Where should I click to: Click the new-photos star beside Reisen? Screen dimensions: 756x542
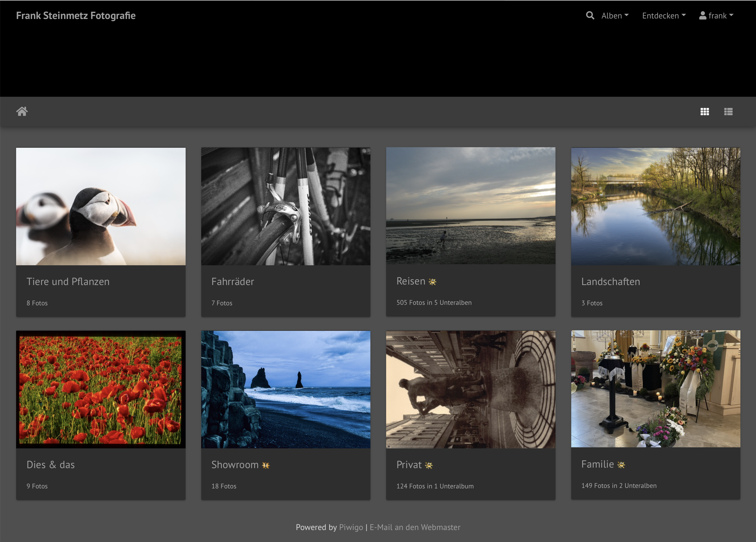[432, 282]
